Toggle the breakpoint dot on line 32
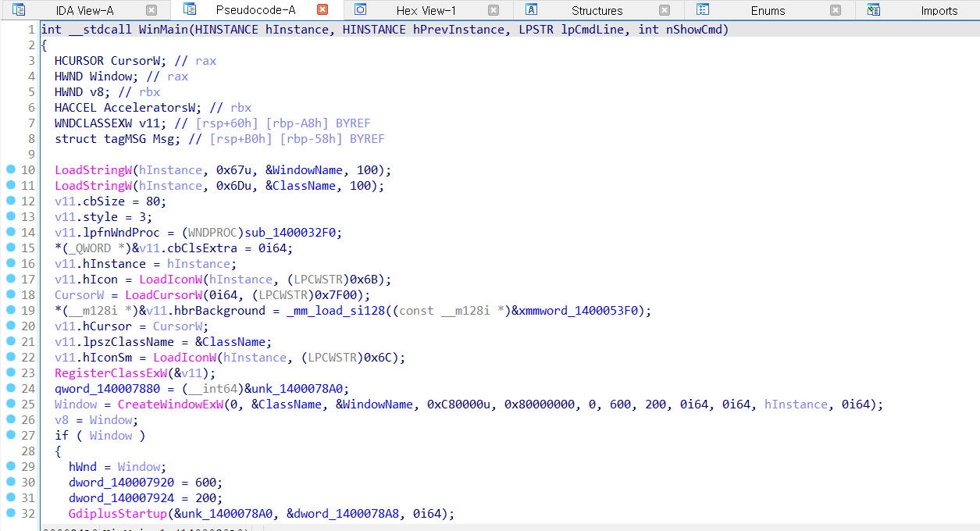Viewport: 980px width, 531px height. (10, 514)
